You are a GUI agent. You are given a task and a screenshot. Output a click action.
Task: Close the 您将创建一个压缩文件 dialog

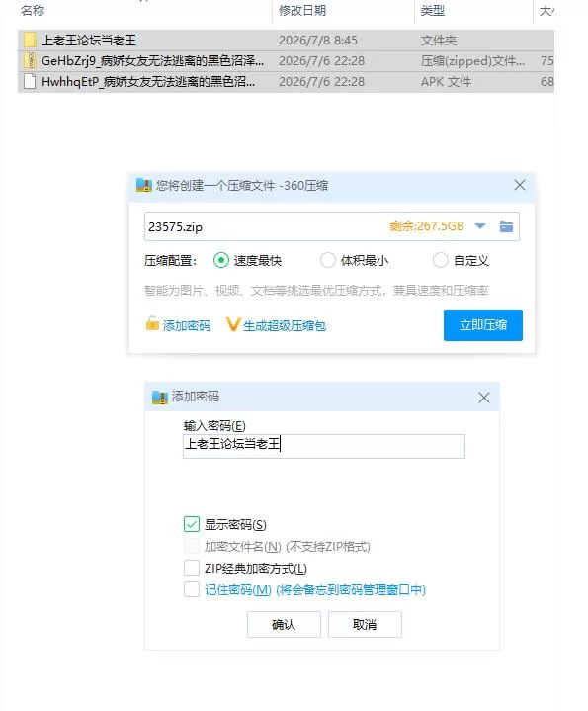(x=520, y=185)
